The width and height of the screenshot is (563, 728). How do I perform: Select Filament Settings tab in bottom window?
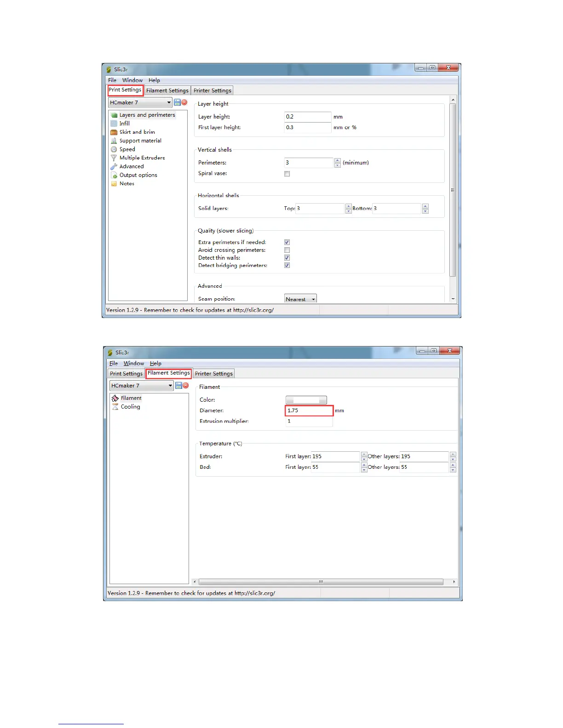169,373
